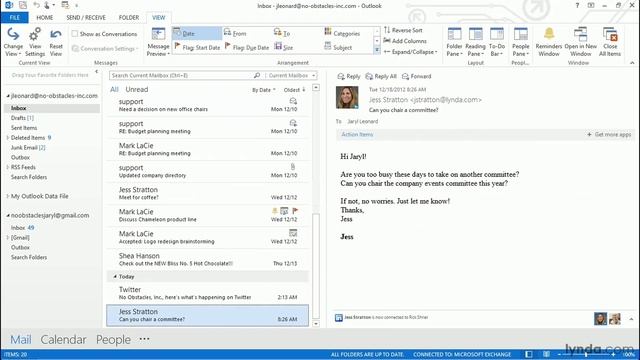Switch to the FOLDER tab
Viewport: 640px width, 360px height.
[x=129, y=18]
